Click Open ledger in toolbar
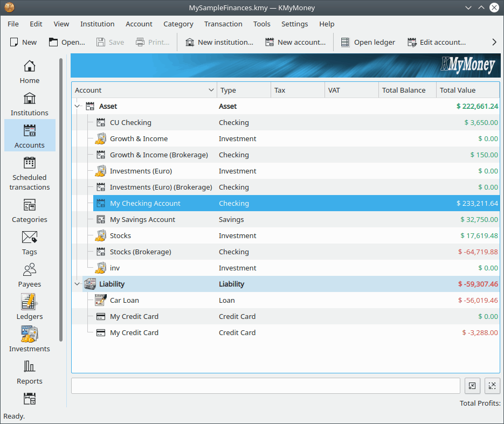 click(368, 42)
